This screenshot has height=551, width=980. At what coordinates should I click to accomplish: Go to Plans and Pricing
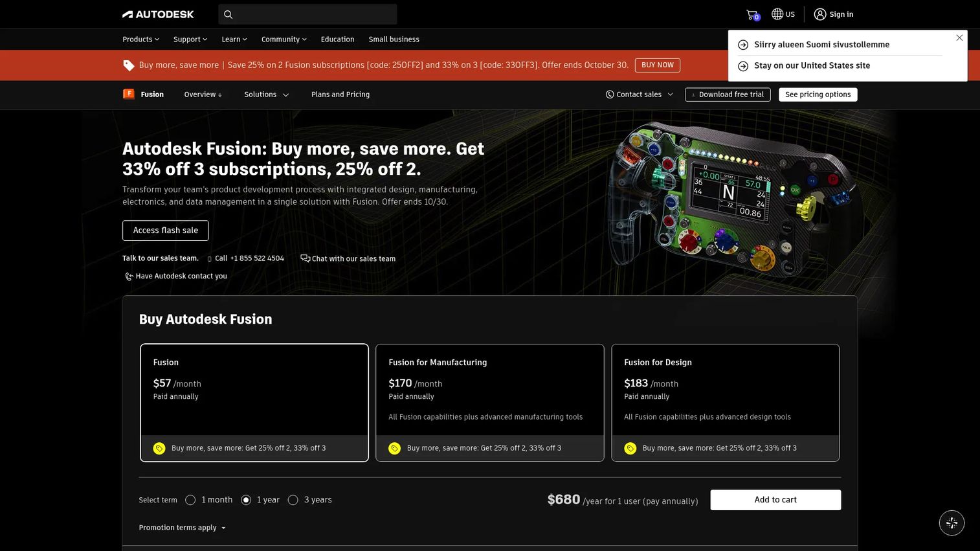(340, 95)
